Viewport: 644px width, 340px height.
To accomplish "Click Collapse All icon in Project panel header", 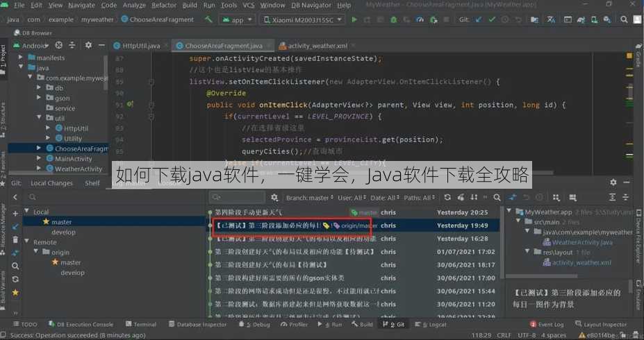I will (72, 45).
